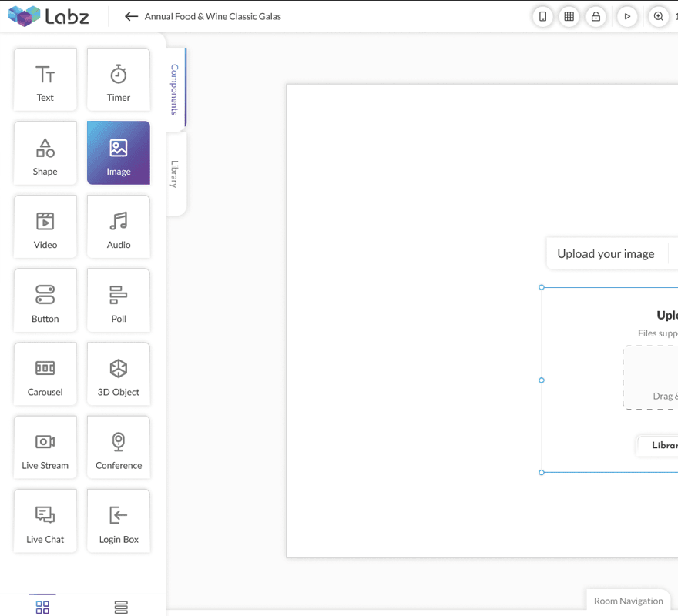Image resolution: width=678 pixels, height=616 pixels.
Task: Add an Audio component
Action: coord(119,226)
